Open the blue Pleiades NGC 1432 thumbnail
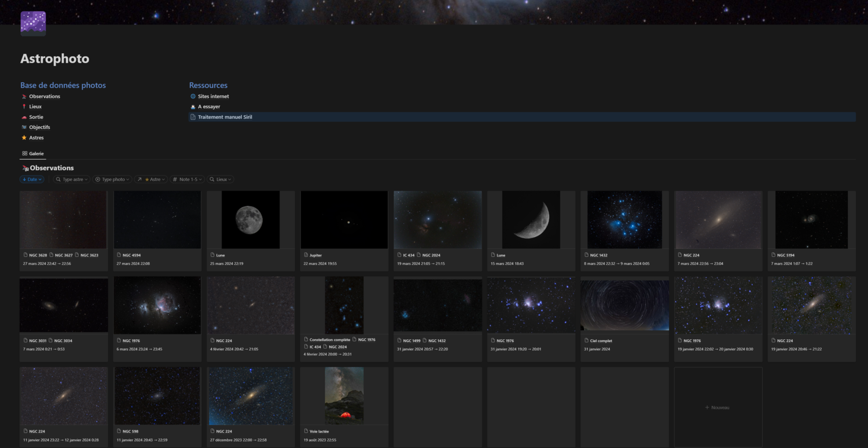Screen dimensions: 868x448 pos(624,220)
